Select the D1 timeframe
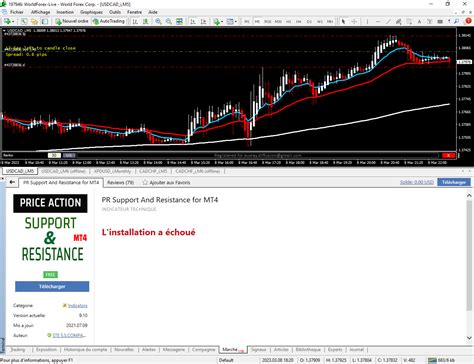 (309, 21)
